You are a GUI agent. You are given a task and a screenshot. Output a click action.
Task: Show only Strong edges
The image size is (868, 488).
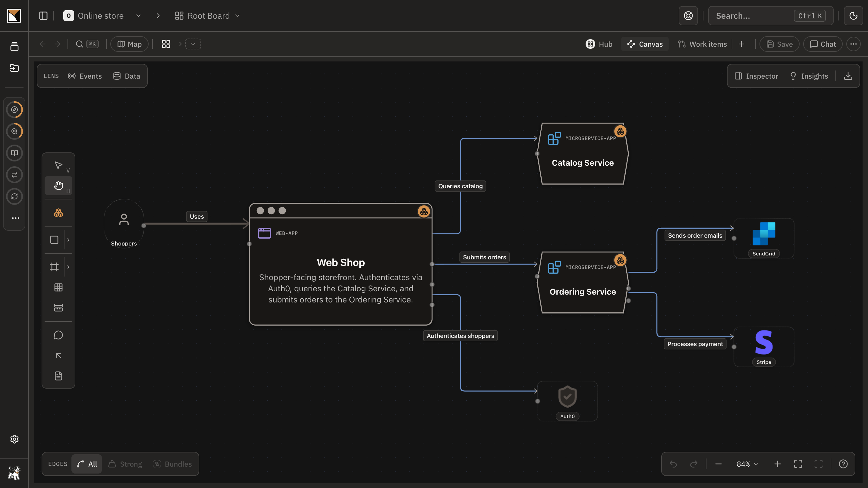125,464
